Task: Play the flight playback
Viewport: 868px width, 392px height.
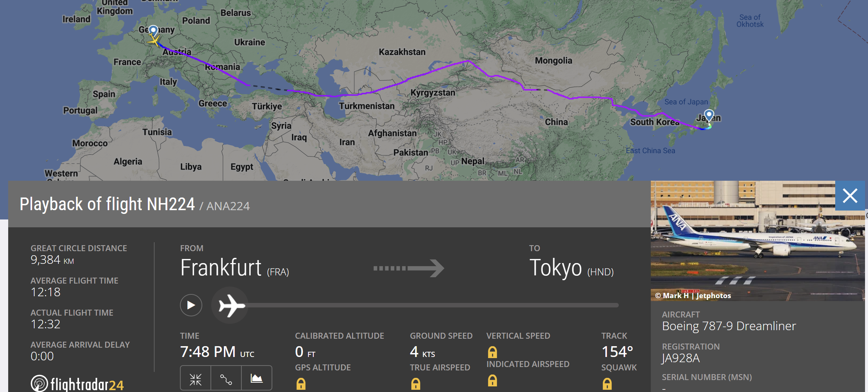Action: click(191, 305)
